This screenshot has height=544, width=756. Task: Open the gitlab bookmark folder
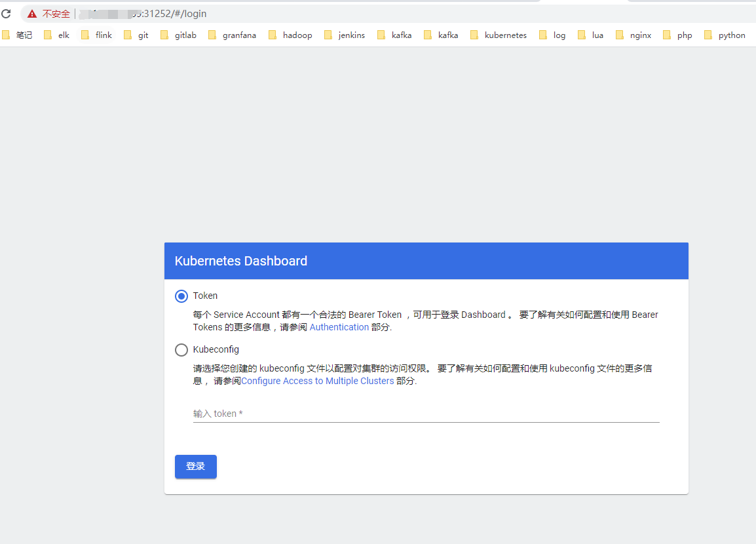click(x=178, y=35)
